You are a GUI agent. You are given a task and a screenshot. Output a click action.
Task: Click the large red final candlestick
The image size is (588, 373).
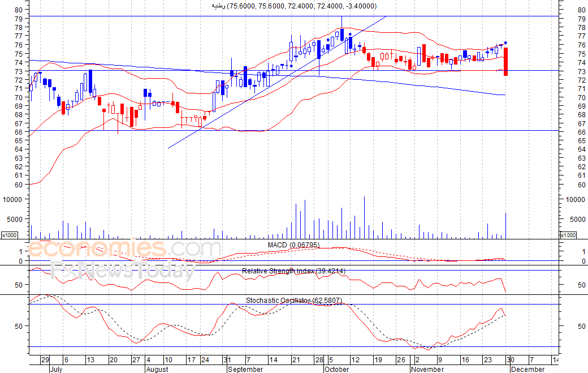tap(506, 62)
